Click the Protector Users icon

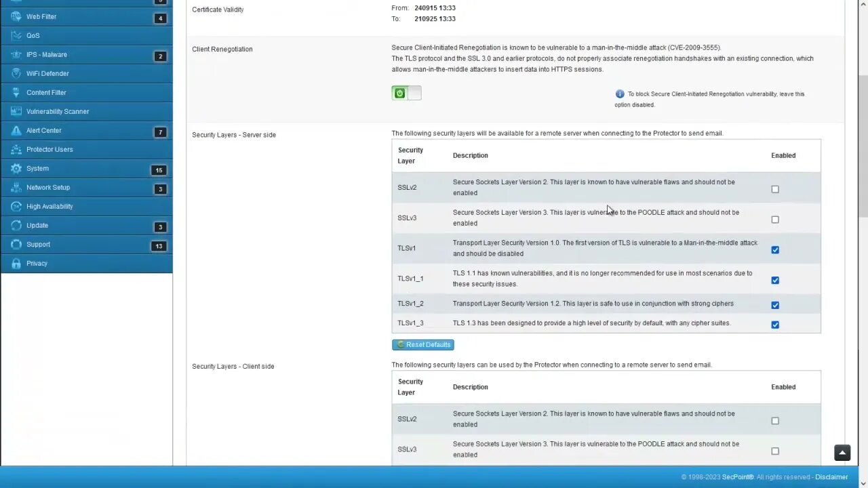click(x=16, y=149)
